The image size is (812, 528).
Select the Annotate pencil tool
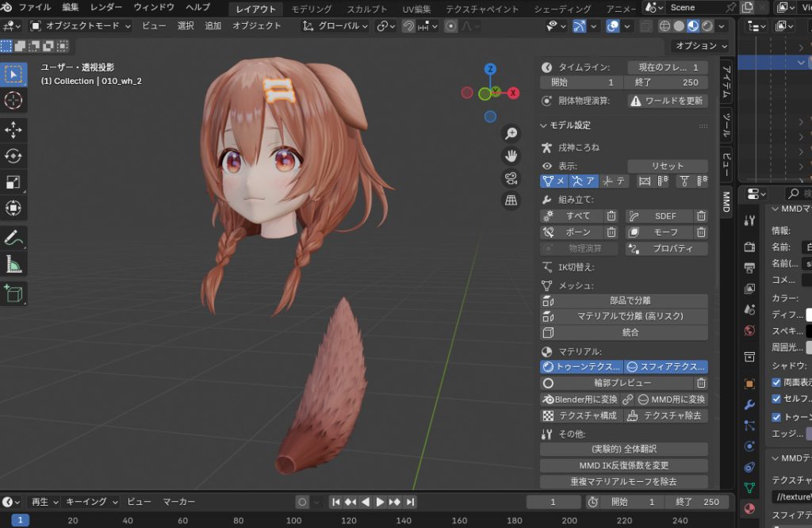coord(13,237)
